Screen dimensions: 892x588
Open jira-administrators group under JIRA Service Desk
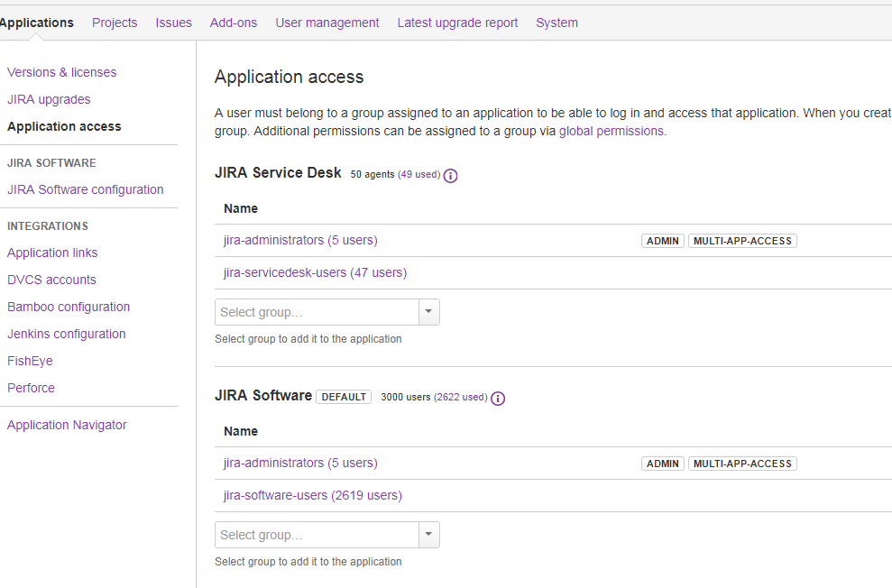click(x=300, y=240)
